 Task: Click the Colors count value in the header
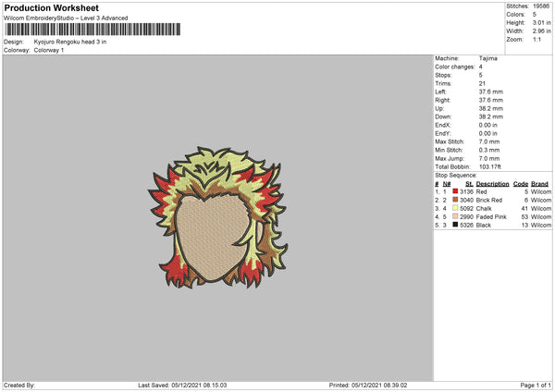point(535,15)
